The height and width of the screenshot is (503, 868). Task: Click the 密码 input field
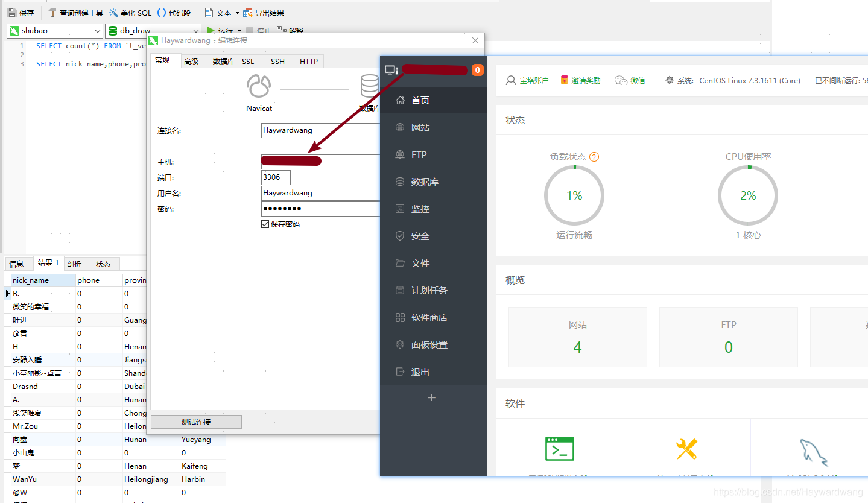click(x=321, y=209)
